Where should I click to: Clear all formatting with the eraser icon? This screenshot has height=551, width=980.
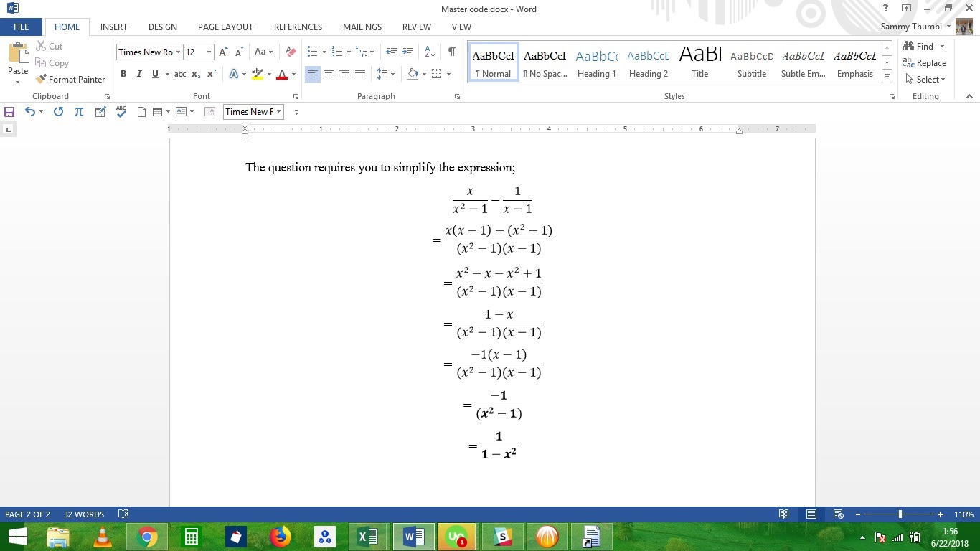[x=291, y=52]
